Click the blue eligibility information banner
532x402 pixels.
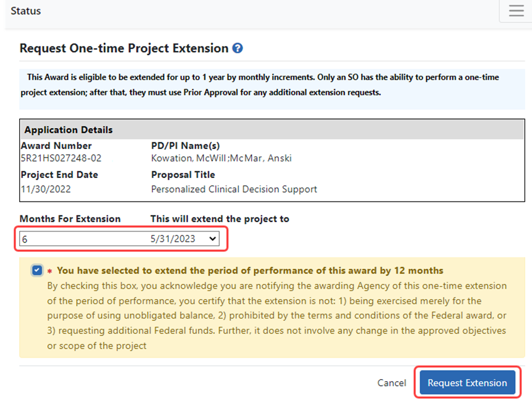coord(272,89)
